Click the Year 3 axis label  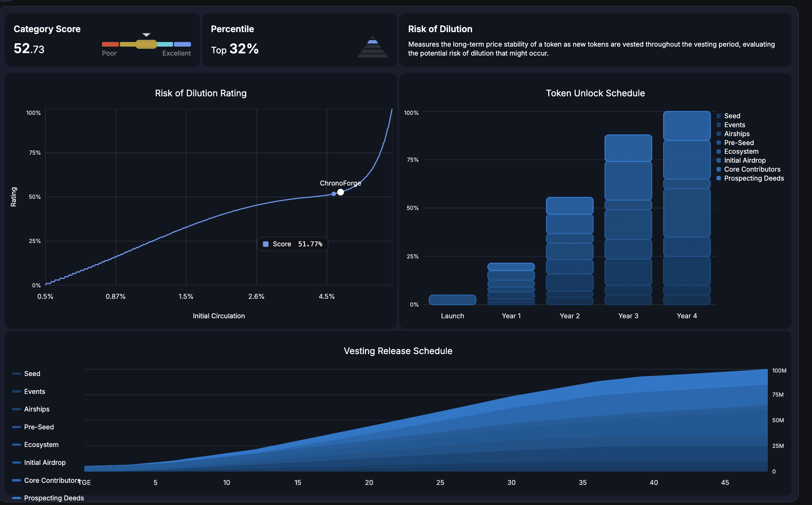pos(628,316)
